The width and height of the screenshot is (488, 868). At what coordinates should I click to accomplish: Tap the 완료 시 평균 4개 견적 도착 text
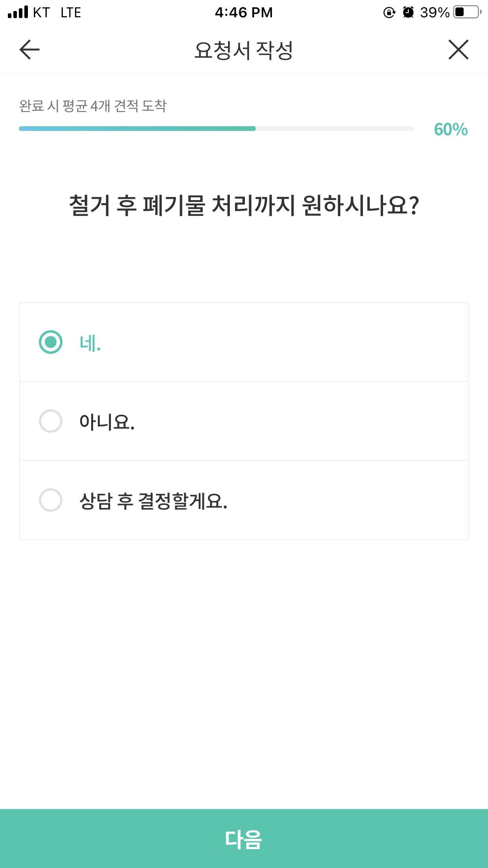(93, 106)
